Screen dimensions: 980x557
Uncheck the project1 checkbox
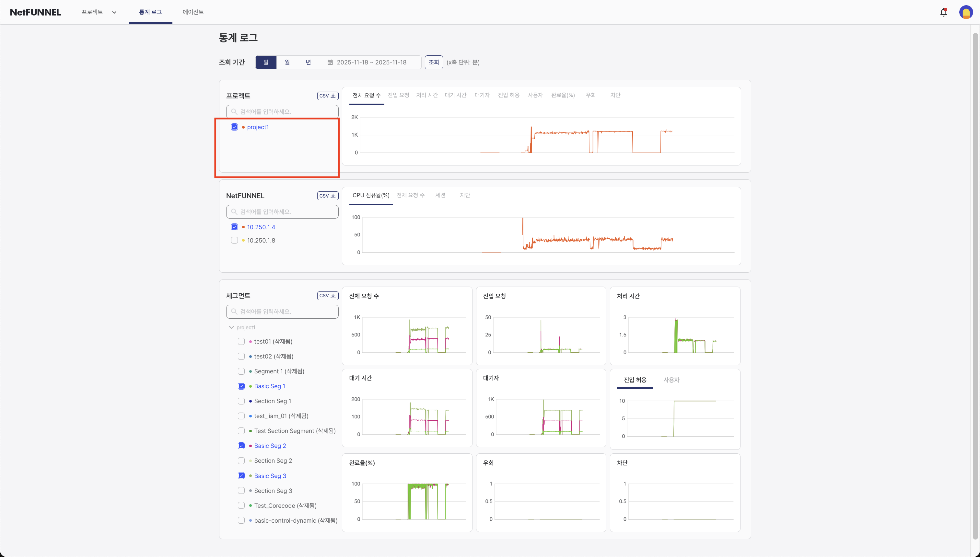pos(234,127)
